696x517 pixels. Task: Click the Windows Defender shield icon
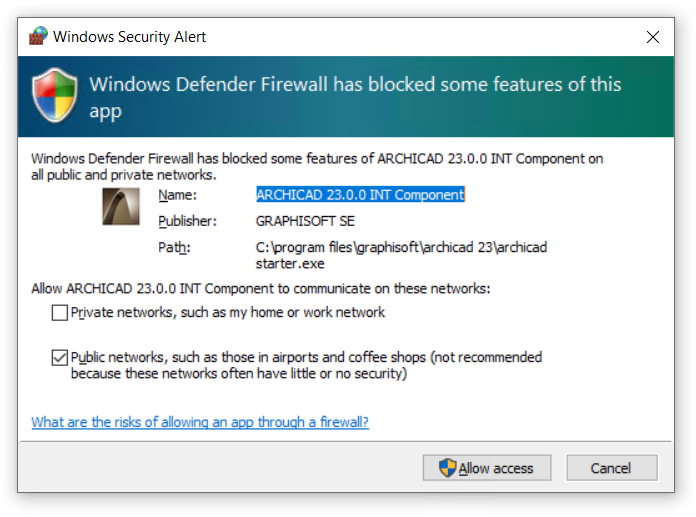(x=55, y=96)
